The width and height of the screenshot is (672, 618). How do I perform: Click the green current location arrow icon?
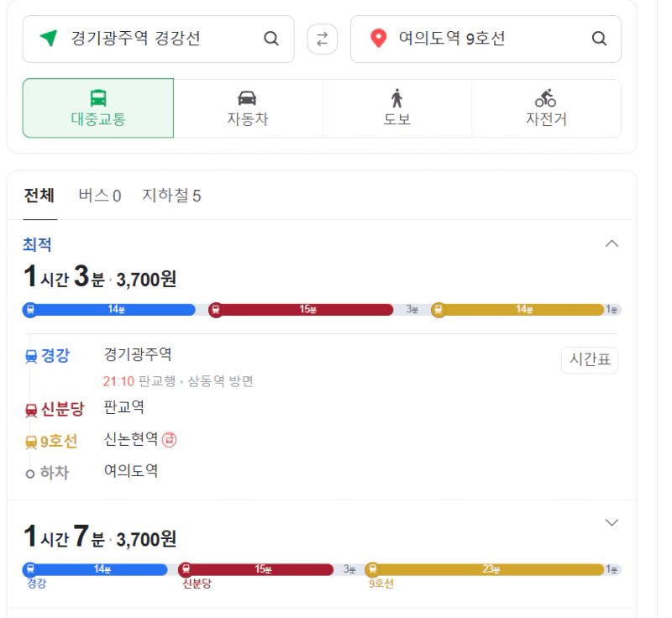[x=50, y=39]
